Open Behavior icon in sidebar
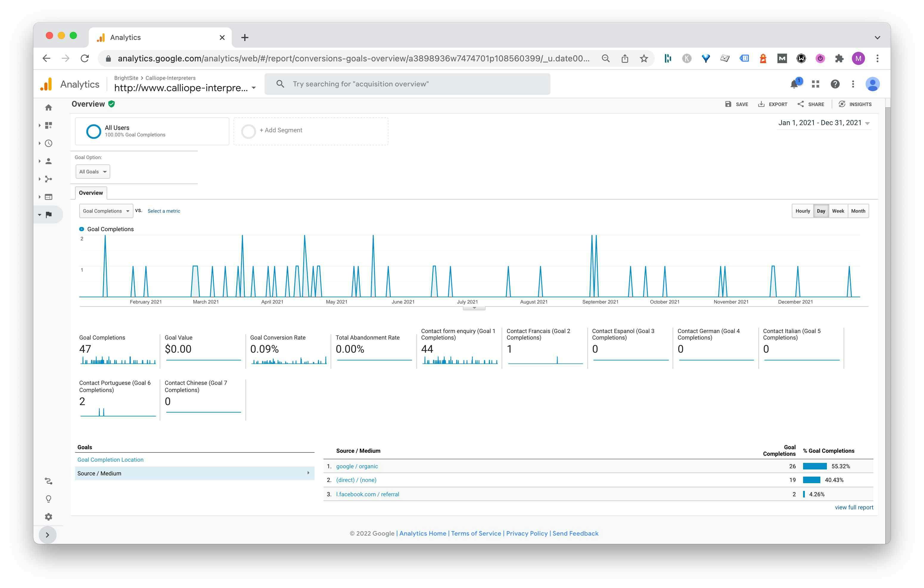The image size is (924, 588). 48,197
